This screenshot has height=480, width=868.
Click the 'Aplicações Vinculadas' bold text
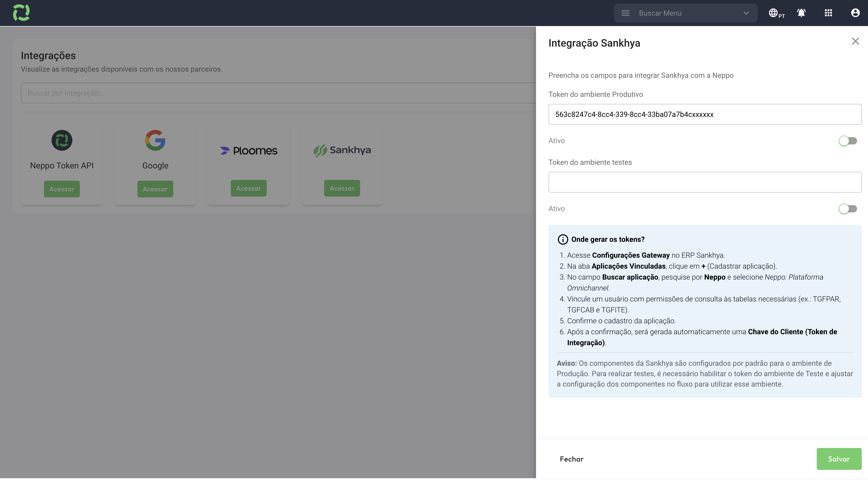628,266
